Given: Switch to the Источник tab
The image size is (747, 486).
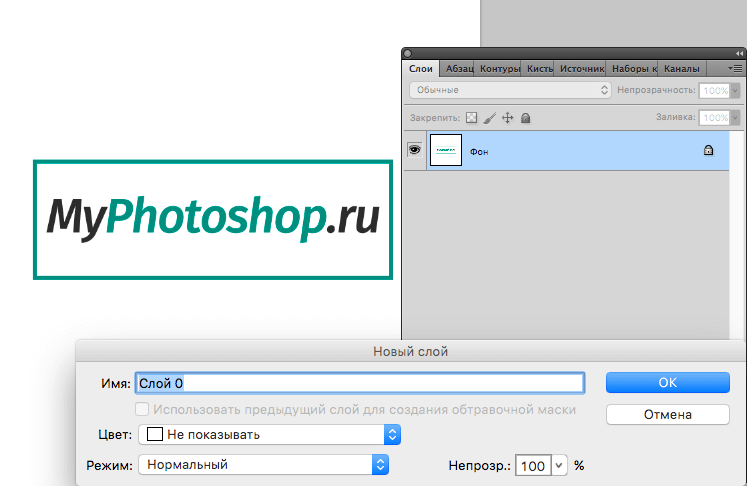Looking at the screenshot, I should click(x=582, y=69).
